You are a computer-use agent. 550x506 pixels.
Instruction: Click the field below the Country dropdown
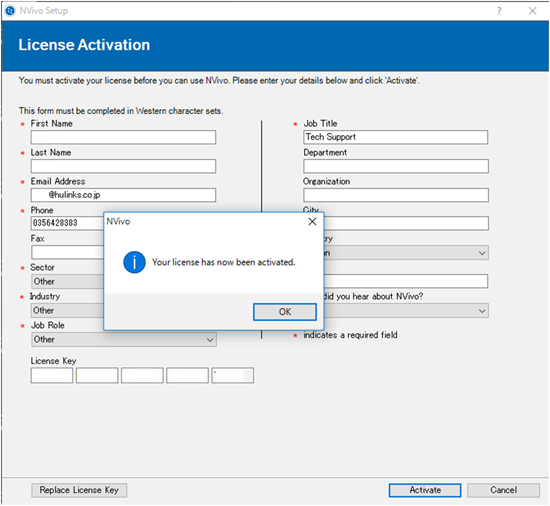point(405,281)
